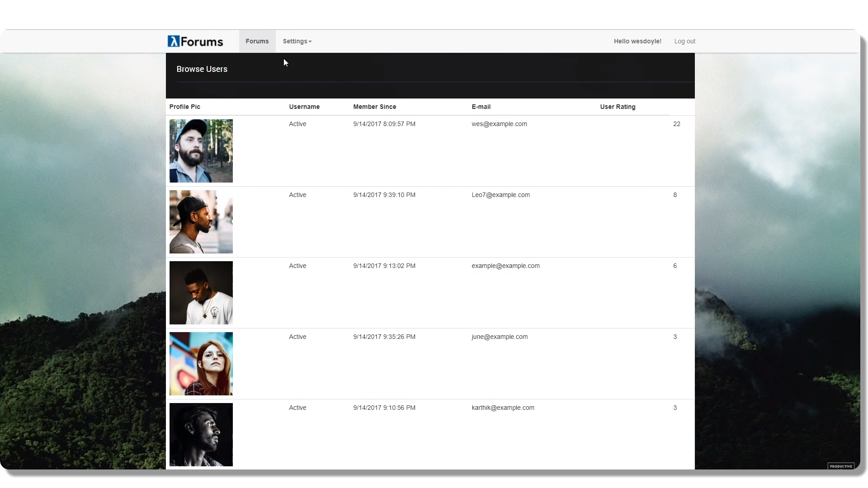Open profile picture for example@example.com
868x488 pixels.
coord(201,293)
